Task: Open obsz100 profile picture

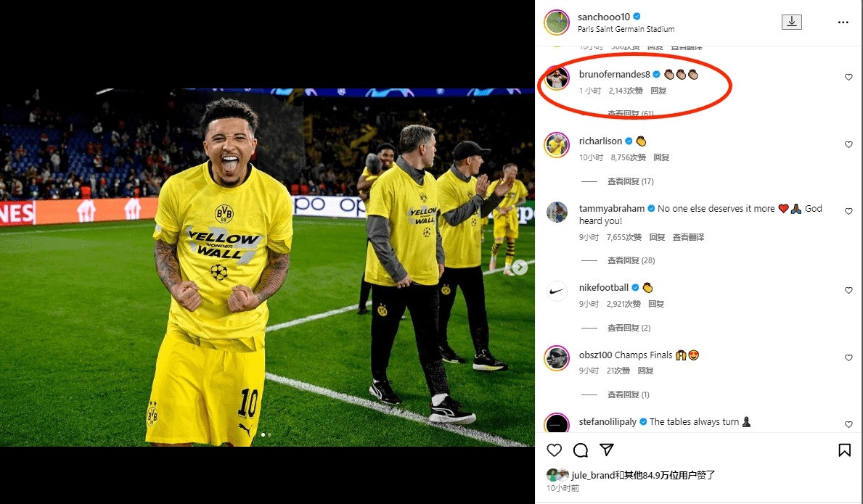Action: click(557, 358)
